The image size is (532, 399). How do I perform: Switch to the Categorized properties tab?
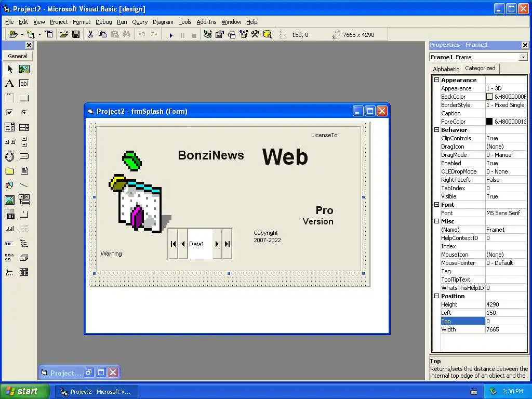pos(480,68)
